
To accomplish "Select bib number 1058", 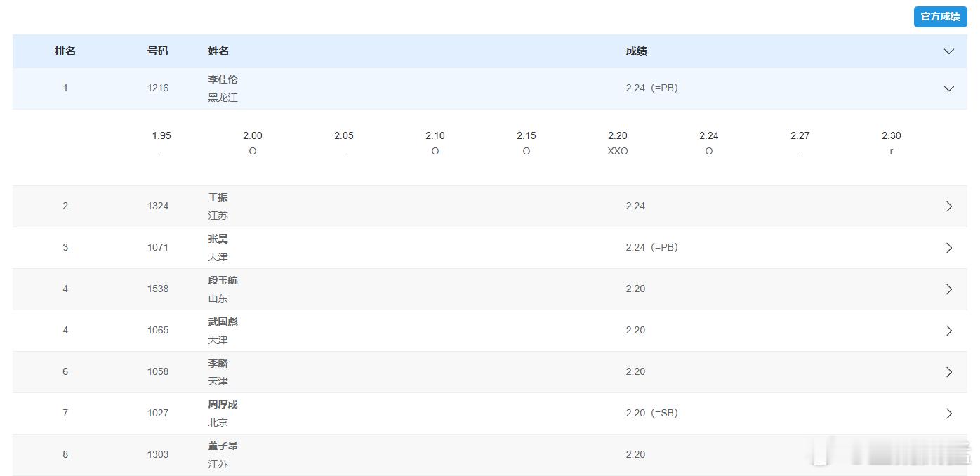I will pos(158,371).
